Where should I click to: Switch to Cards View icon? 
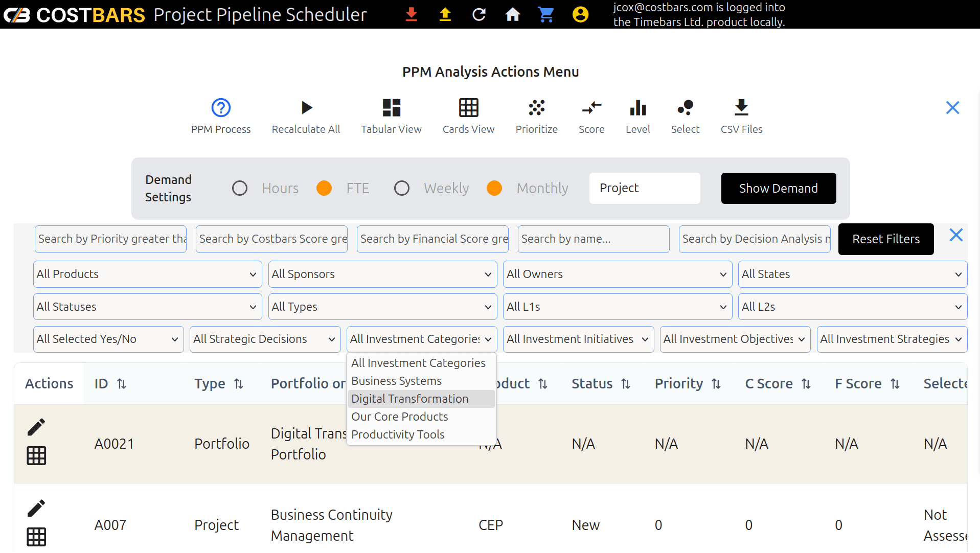point(468,108)
